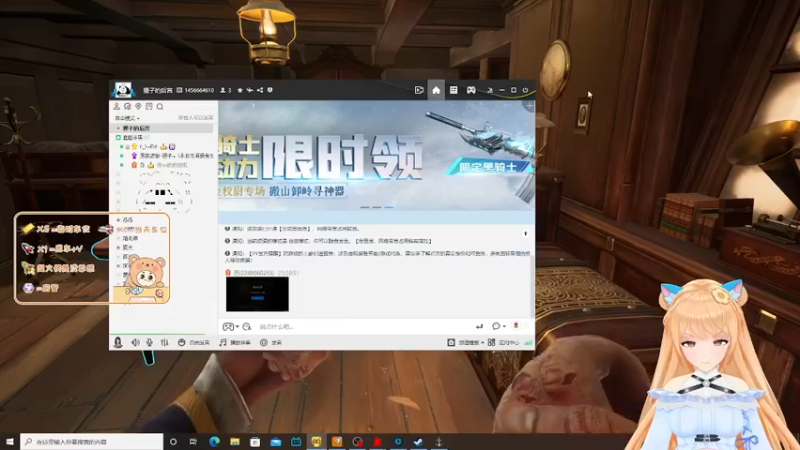Screen dimensions: 800x450
Task: Open the channel avatar panda logo
Action: point(123,90)
